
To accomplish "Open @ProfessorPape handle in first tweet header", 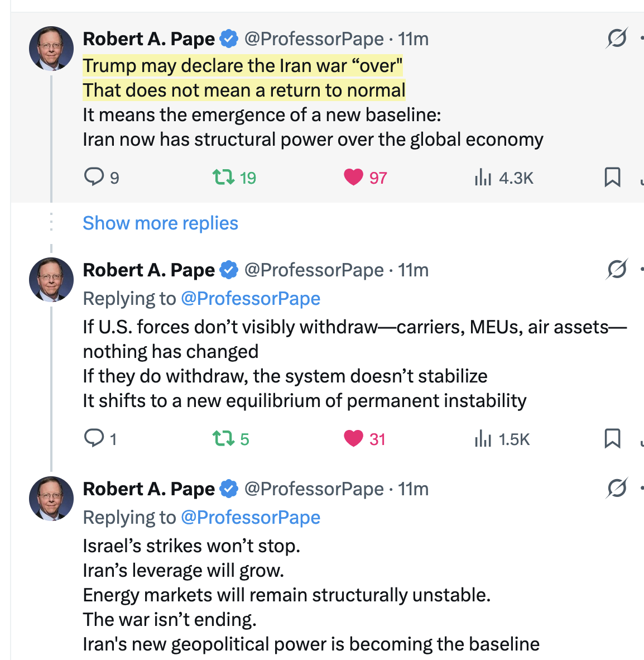I will 314,39.
